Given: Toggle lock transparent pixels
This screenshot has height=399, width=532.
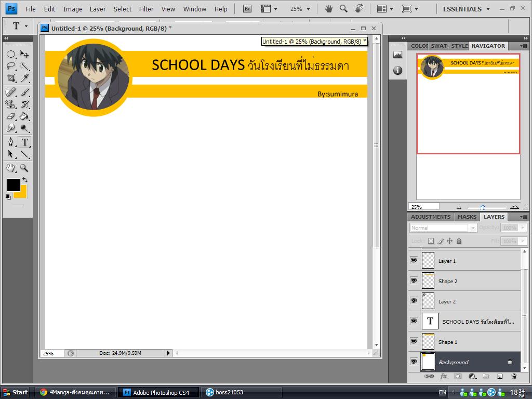Looking at the screenshot, I should click(431, 241).
